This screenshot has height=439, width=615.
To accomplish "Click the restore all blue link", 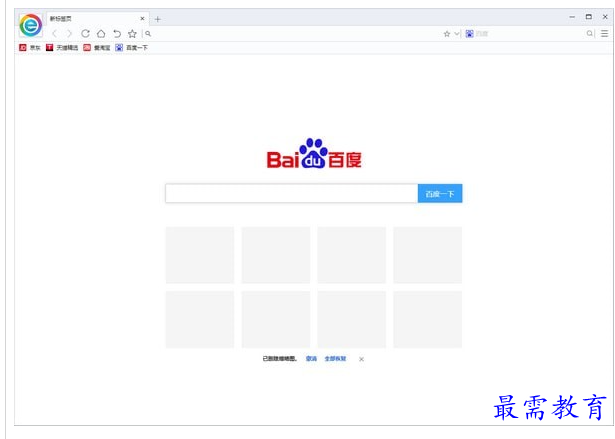I will [335, 359].
